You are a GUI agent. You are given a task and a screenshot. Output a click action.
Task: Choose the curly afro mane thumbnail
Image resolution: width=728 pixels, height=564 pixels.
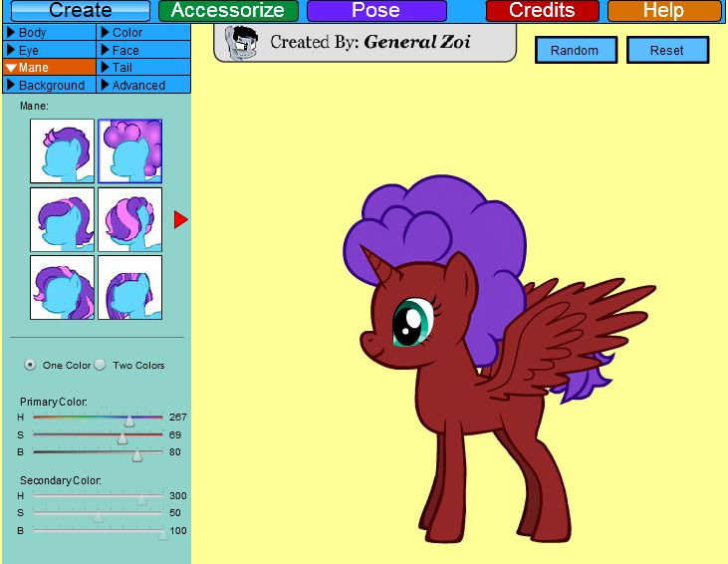(x=130, y=151)
